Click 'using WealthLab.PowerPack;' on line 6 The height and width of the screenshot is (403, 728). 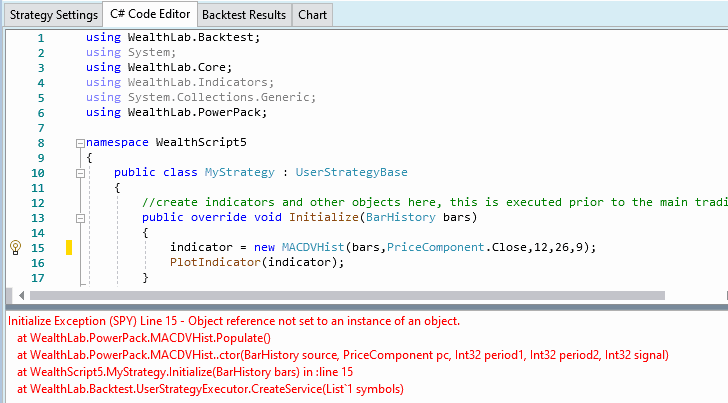(x=176, y=112)
